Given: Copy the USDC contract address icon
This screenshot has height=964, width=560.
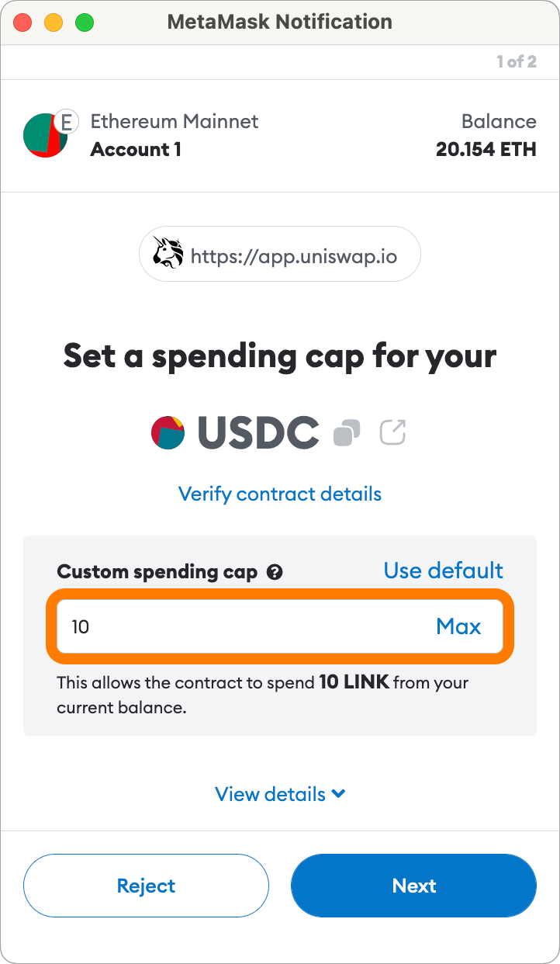Looking at the screenshot, I should click(x=347, y=432).
